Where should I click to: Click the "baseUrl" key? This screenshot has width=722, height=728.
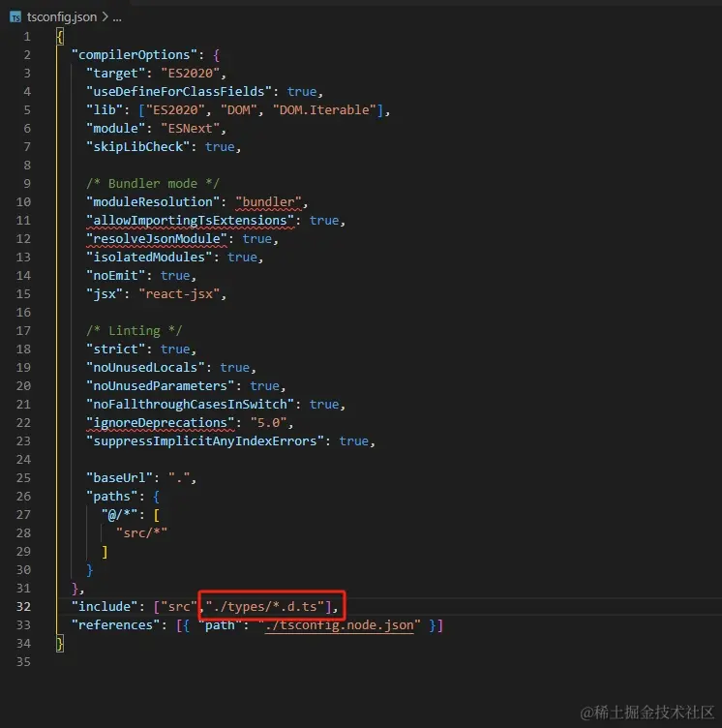[119, 478]
